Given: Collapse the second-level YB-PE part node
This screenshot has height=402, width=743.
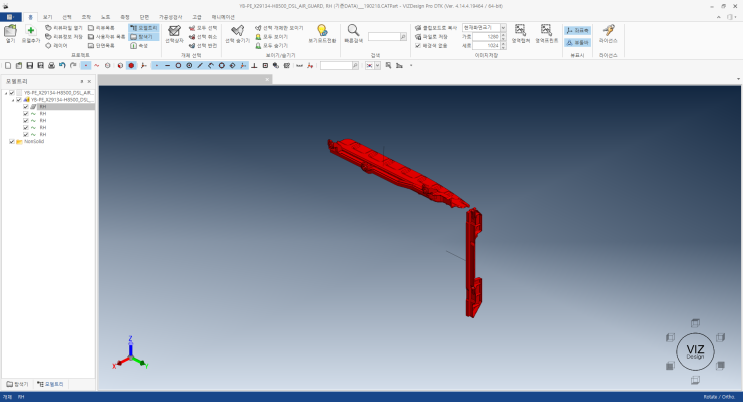Looking at the screenshot, I should pyautogui.click(x=13, y=100).
